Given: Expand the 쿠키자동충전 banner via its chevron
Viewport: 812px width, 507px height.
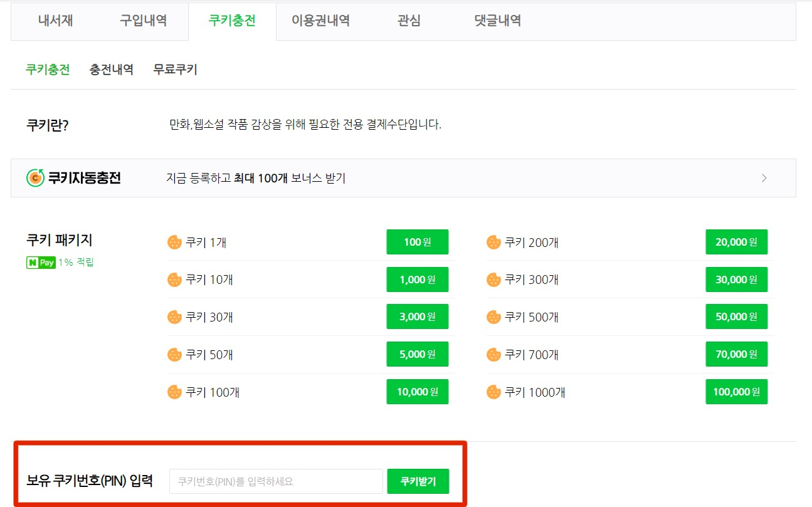Looking at the screenshot, I should [764, 178].
